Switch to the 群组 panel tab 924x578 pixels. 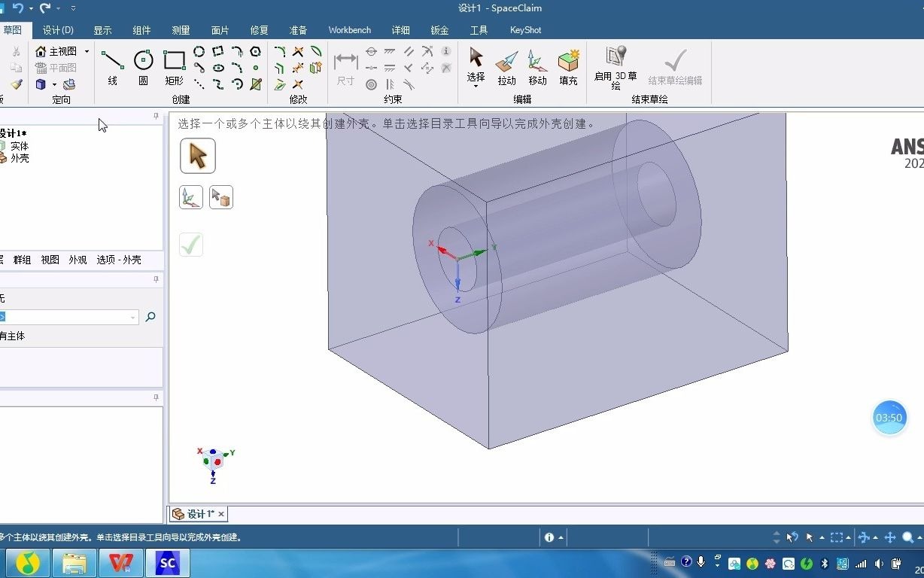coord(22,260)
